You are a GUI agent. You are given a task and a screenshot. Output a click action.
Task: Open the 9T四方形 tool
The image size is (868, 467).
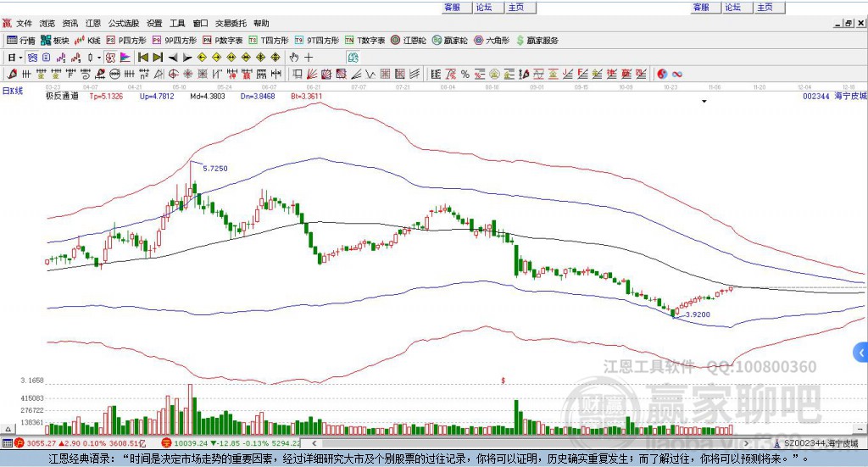[317, 41]
